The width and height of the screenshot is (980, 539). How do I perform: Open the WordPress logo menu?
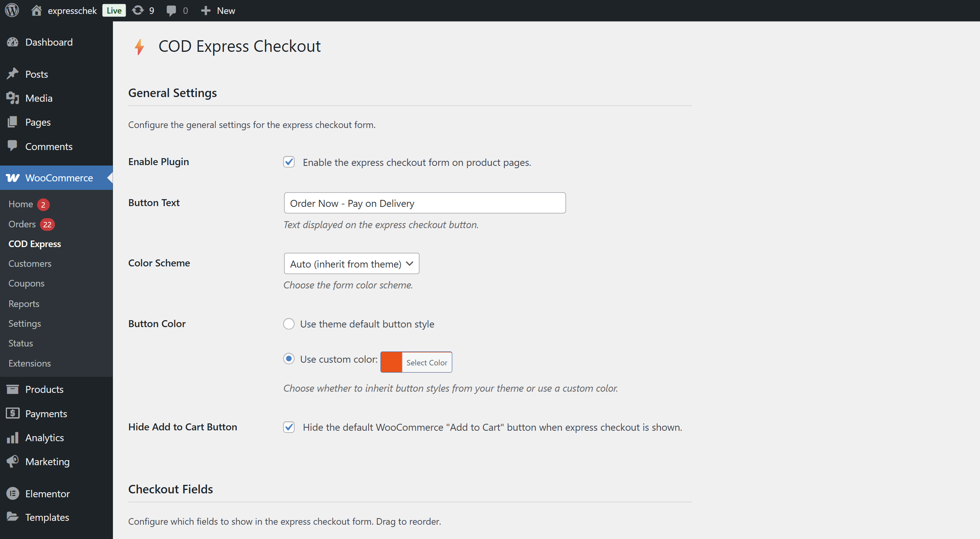(x=12, y=10)
